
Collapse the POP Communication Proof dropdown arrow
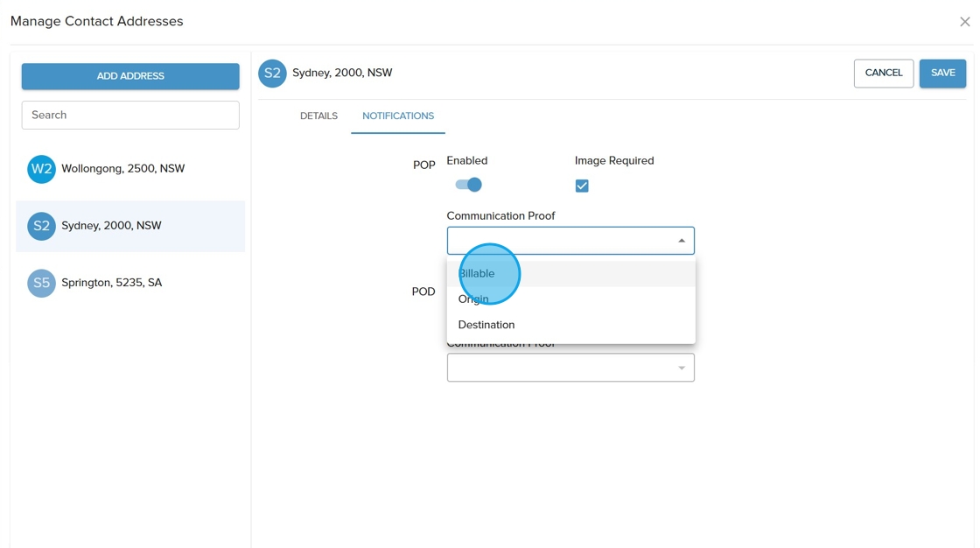681,241
